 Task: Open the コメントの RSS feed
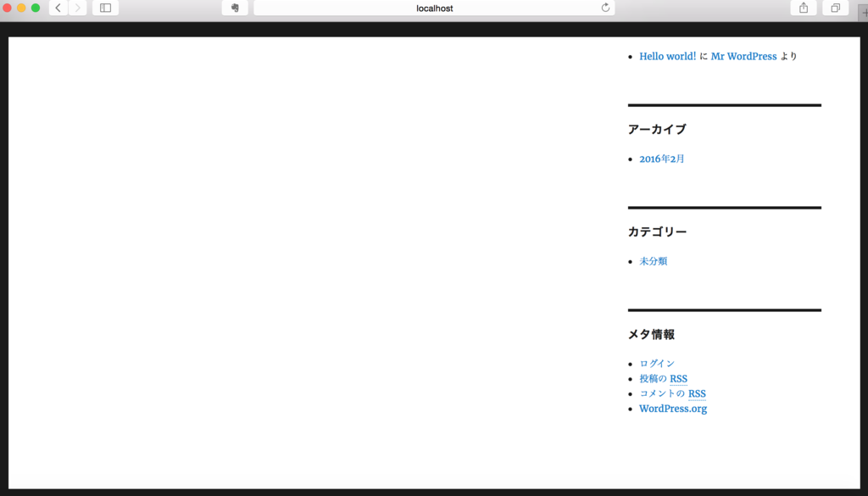point(672,393)
